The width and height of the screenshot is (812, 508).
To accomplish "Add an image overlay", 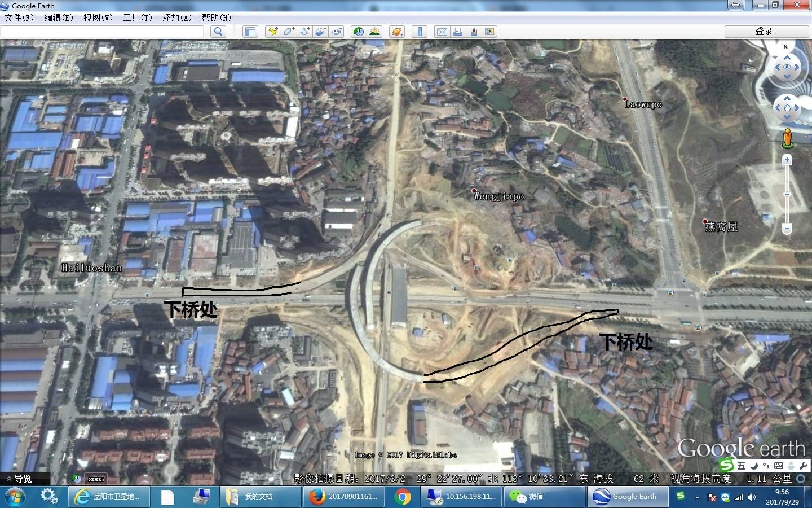I will coord(320,32).
